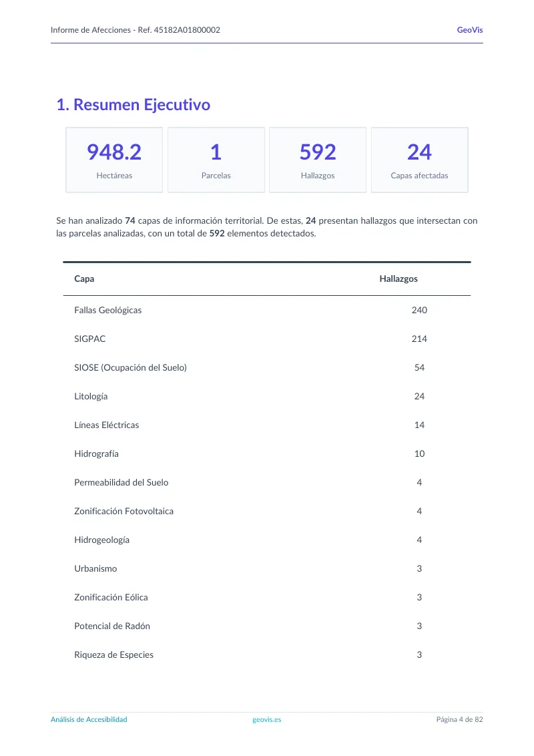Select the 24 Capas afectadas card
Image resolution: width=534 pixels, height=756 pixels.
[419, 160]
